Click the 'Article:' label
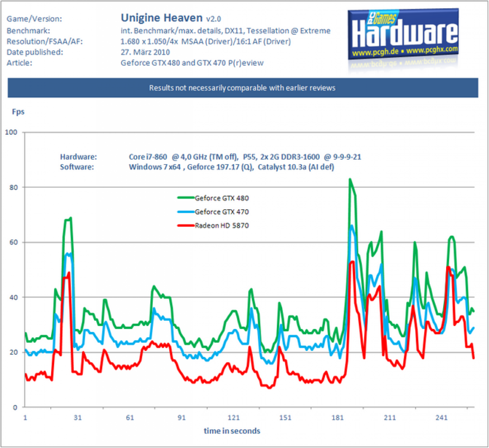The image size is (489, 448). point(19,63)
